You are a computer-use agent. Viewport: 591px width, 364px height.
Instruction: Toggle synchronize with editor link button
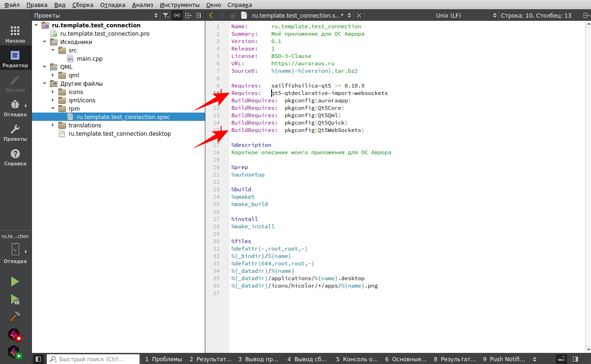pos(177,15)
